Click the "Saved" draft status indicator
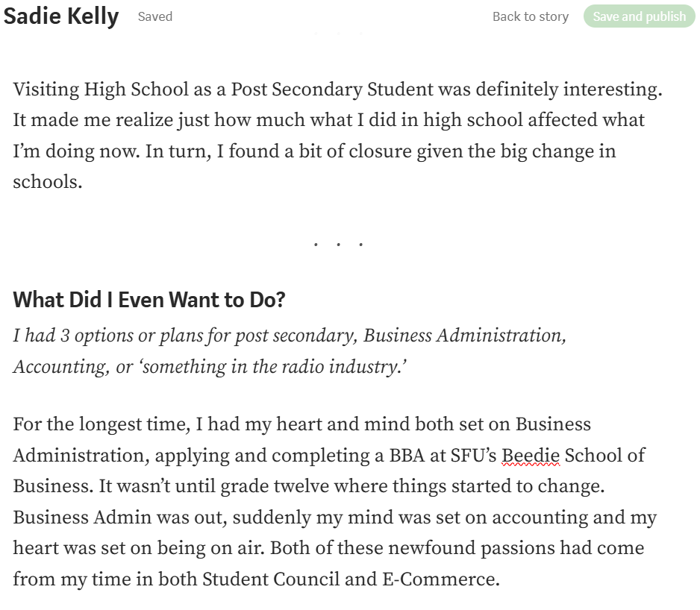Screen dimensions: 700x610 pyautogui.click(x=155, y=16)
